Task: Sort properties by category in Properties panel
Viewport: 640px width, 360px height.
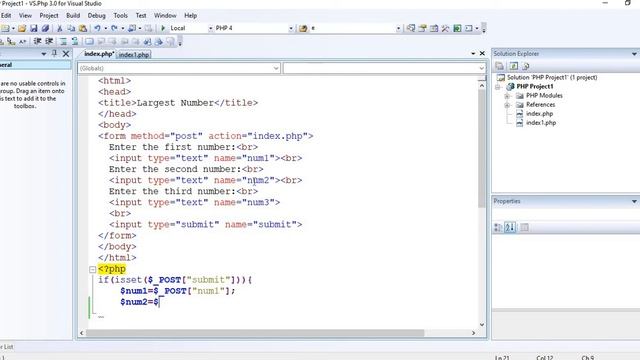Action: (x=498, y=227)
